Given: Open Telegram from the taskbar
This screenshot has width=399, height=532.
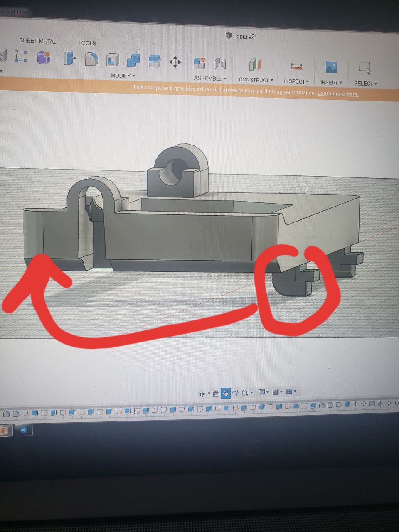Looking at the screenshot, I should pyautogui.click(x=24, y=430).
